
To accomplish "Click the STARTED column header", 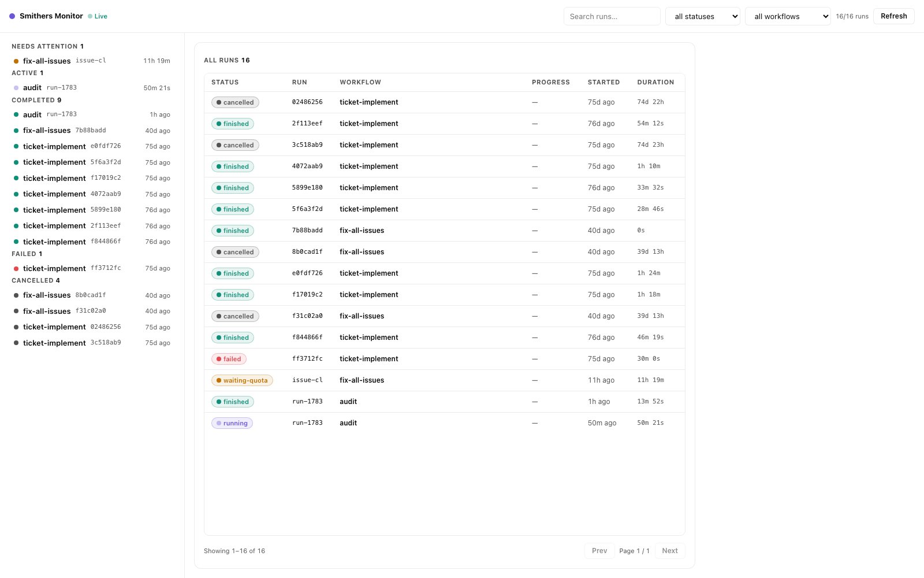I will tap(603, 82).
